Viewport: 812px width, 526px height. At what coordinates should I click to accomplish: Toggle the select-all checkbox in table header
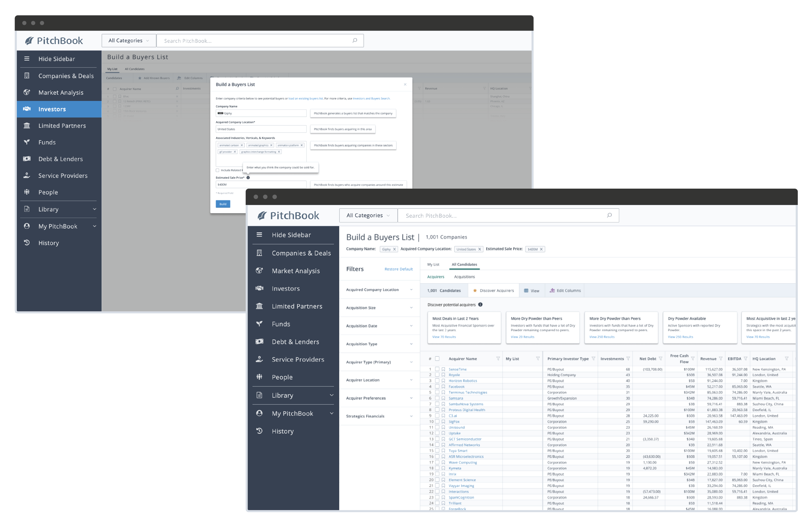coord(437,359)
